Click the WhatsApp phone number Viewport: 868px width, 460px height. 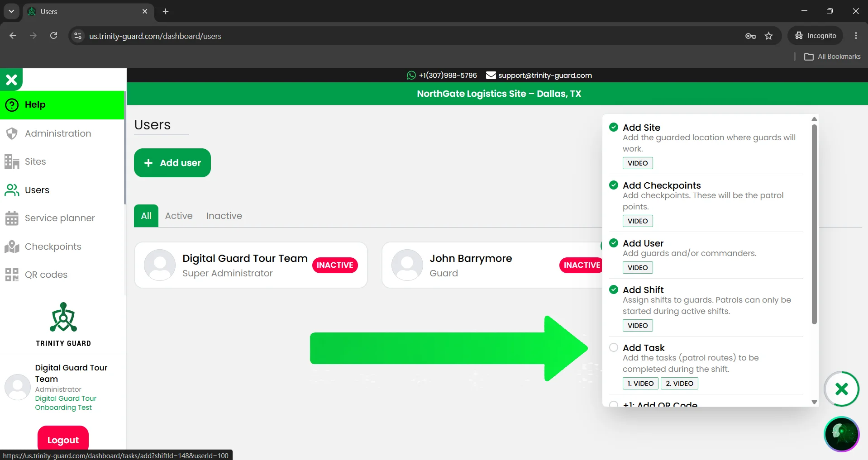(448, 76)
